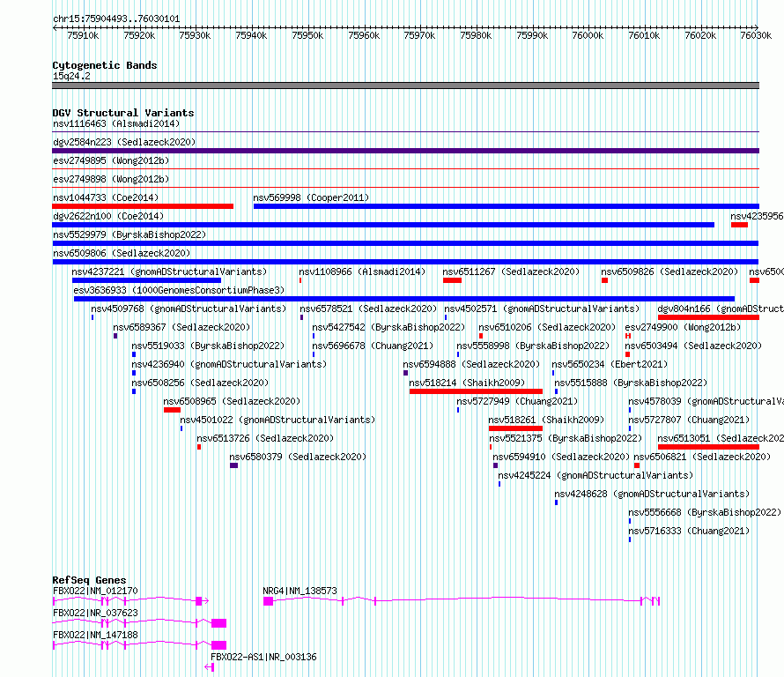Click the RefSeq Genes track title
Screen dimensions: 784x677
pos(89,580)
